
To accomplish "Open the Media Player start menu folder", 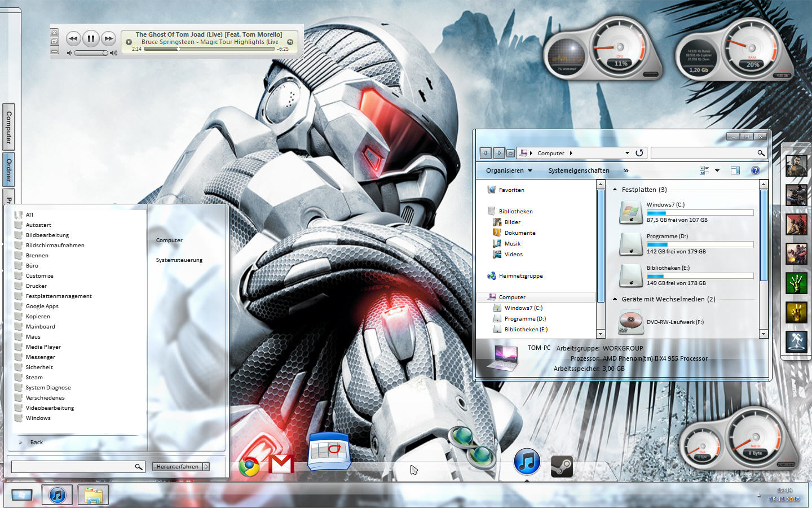I will click(43, 347).
